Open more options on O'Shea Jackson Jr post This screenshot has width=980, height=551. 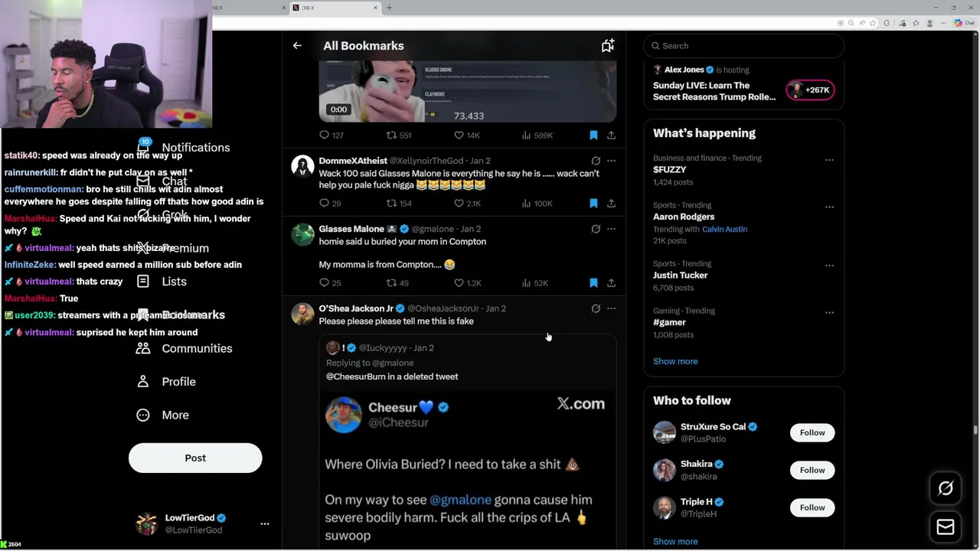611,308
